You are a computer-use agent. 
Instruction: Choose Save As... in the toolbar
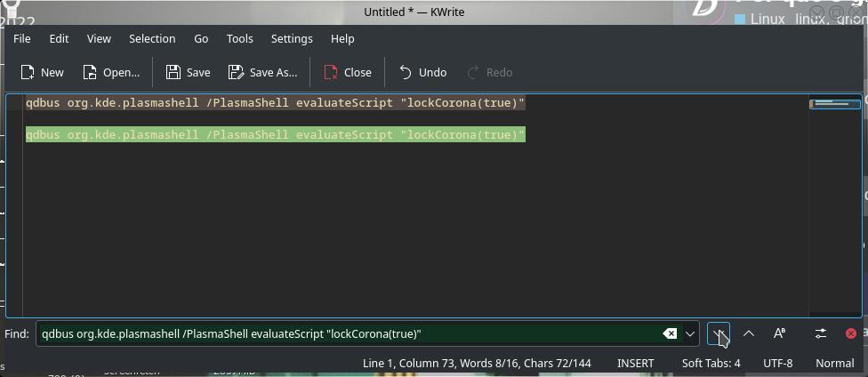[x=263, y=73]
